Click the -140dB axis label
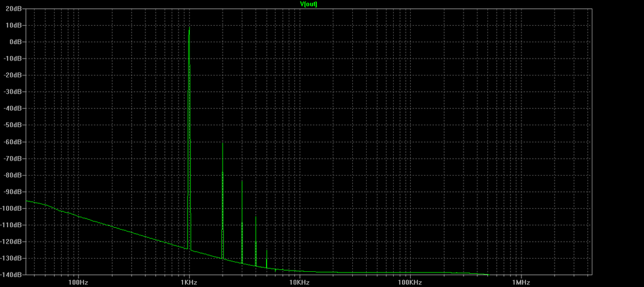 [12, 274]
